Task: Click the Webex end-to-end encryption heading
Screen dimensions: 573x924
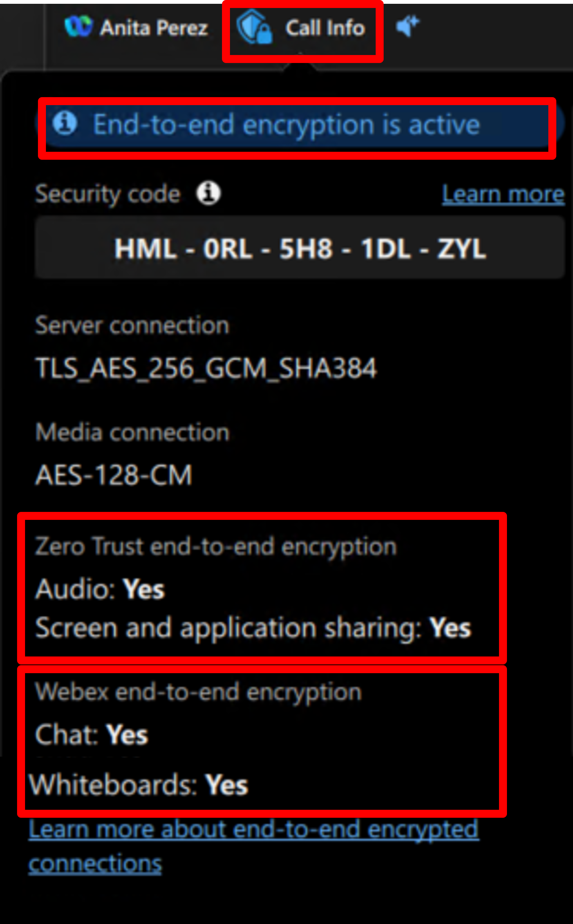Action: point(198,692)
